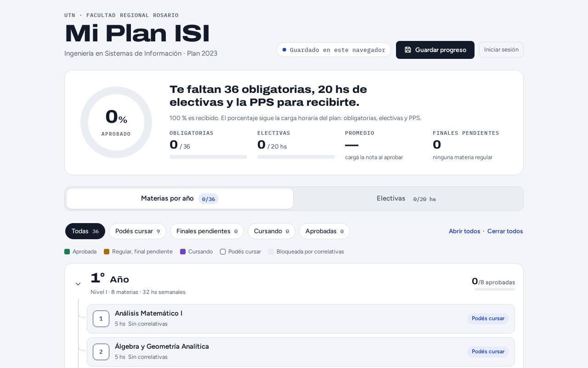
Task: Click the Podés cursar tag on Álgebra y Geometría Analítica
Action: pos(488,352)
